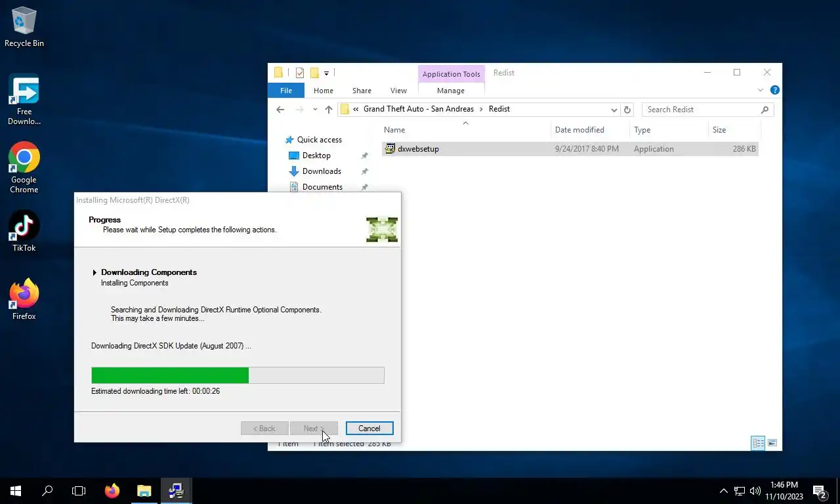Switch to Firefox in the taskbar
840x504 pixels.
(x=112, y=490)
